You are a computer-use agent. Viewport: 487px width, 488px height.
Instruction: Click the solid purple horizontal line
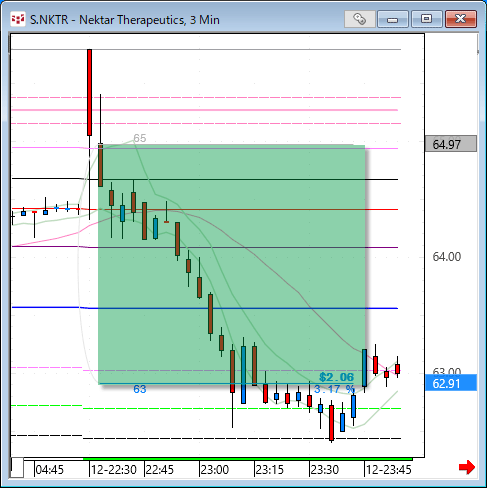[x=205, y=247]
